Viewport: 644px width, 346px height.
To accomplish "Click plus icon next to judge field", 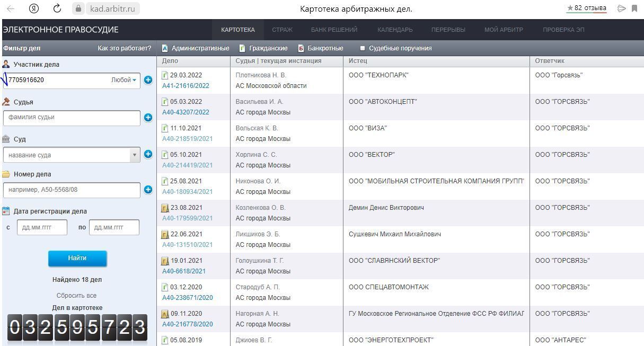I will click(x=148, y=118).
